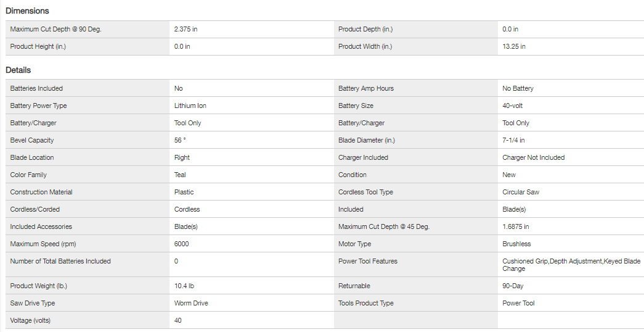The height and width of the screenshot is (332, 644).
Task: Select the Product Width 13.25 in value
Action: click(513, 47)
